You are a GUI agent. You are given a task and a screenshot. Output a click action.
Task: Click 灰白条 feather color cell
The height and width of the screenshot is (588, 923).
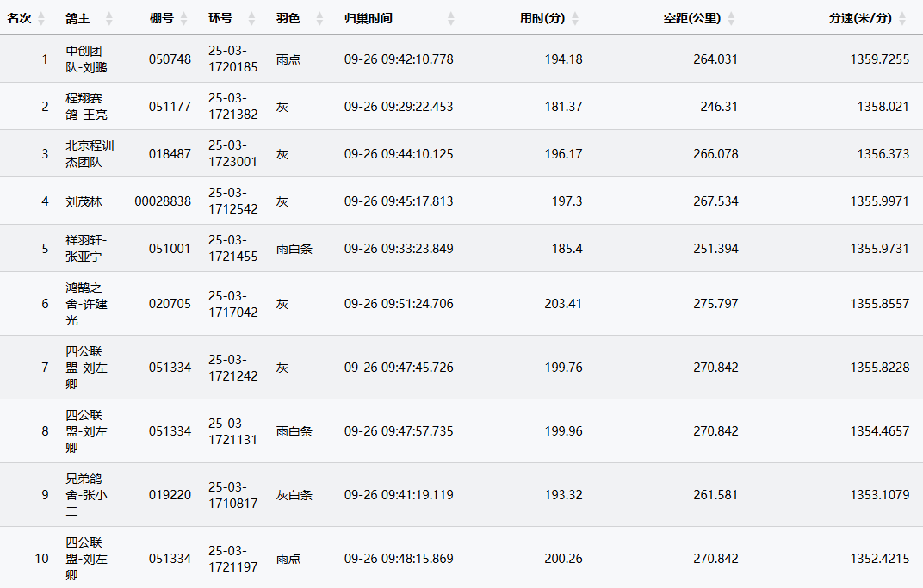(294, 495)
